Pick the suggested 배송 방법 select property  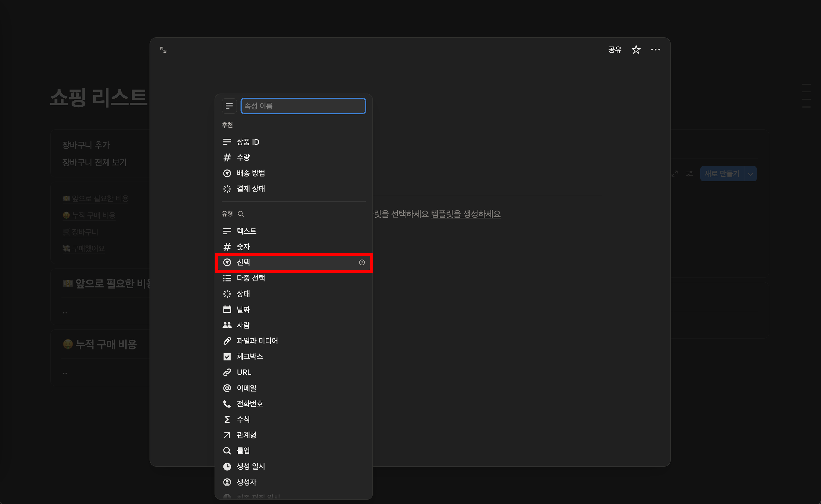[x=251, y=173]
